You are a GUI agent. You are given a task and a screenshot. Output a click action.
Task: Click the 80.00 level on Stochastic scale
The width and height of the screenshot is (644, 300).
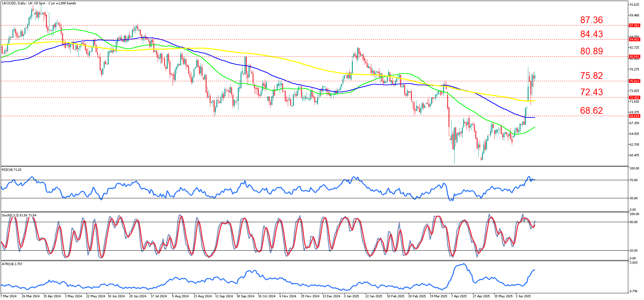tap(633, 222)
